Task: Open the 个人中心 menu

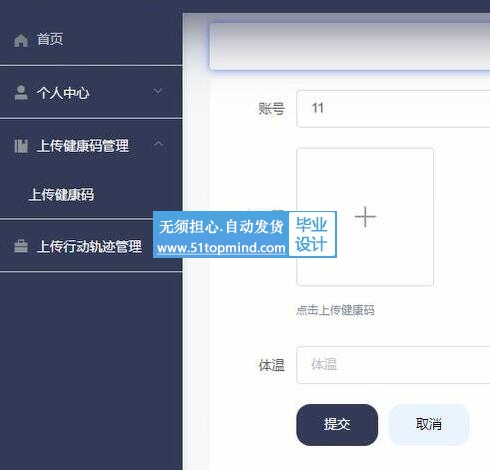Action: pos(91,92)
